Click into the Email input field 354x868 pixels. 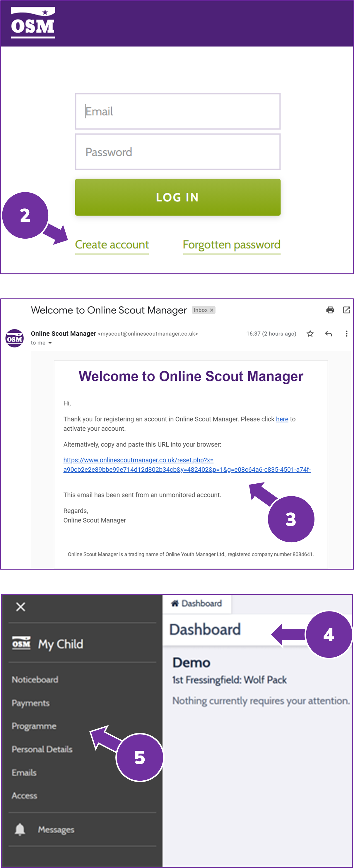pos(177,111)
